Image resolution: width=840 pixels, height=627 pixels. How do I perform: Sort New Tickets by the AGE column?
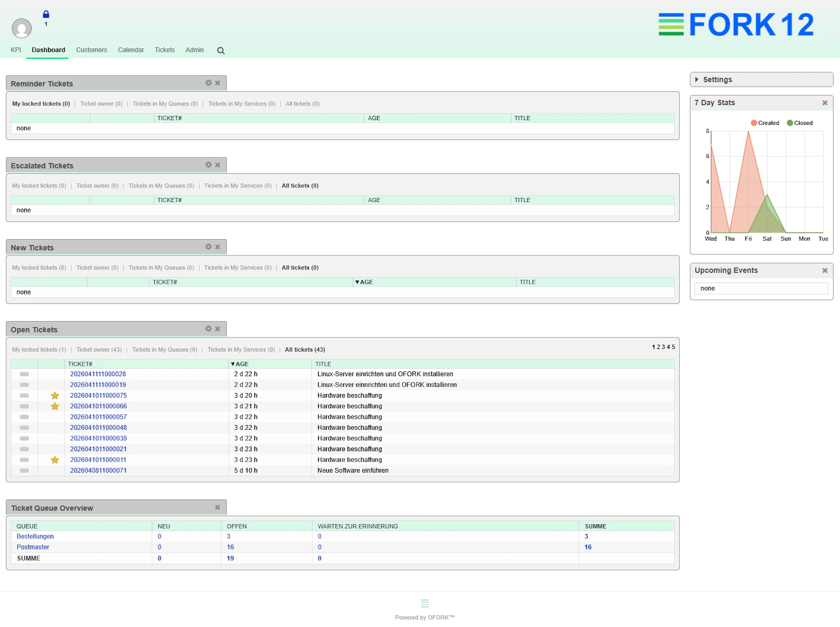(x=364, y=282)
